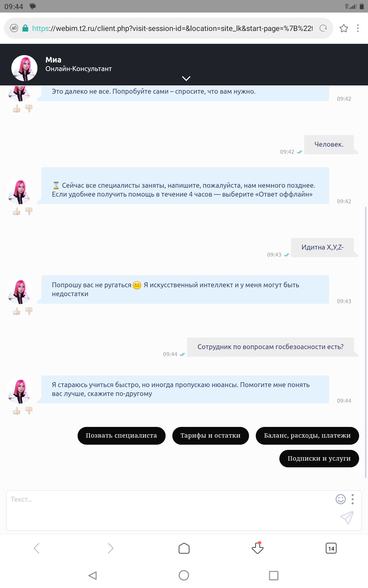Image resolution: width=368 pixels, height=588 pixels.
Task: Bookmark page with the star icon
Action: pos(344,28)
